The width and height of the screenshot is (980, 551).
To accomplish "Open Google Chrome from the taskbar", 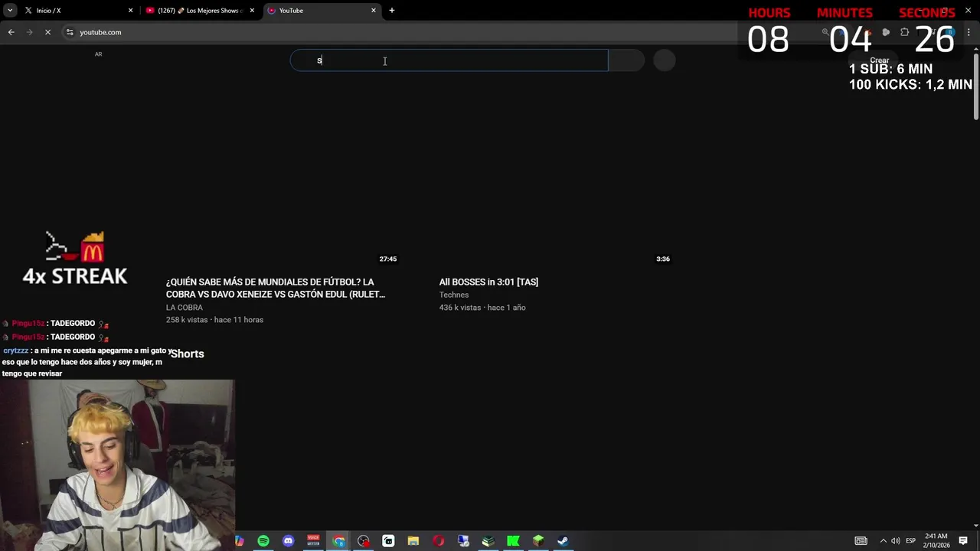I will coord(338,541).
